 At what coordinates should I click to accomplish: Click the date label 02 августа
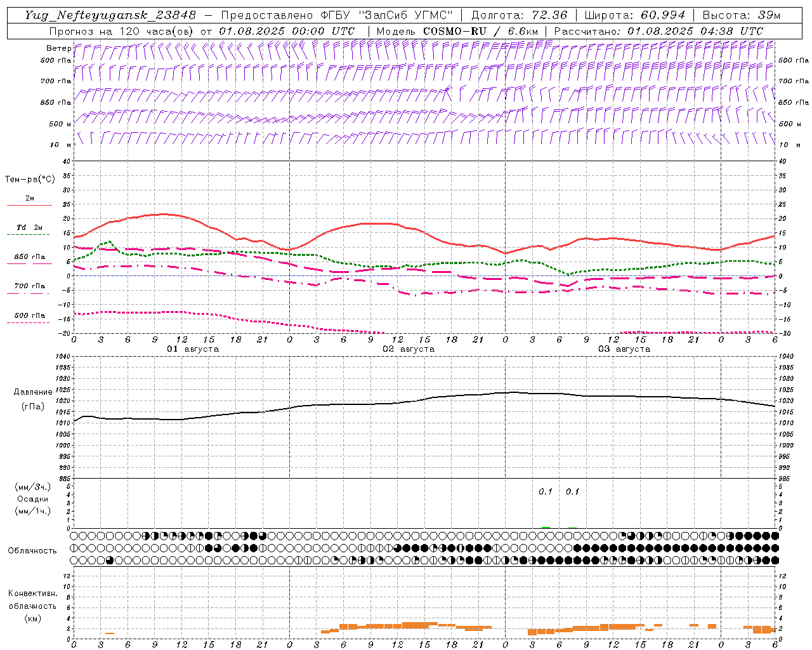409,349
